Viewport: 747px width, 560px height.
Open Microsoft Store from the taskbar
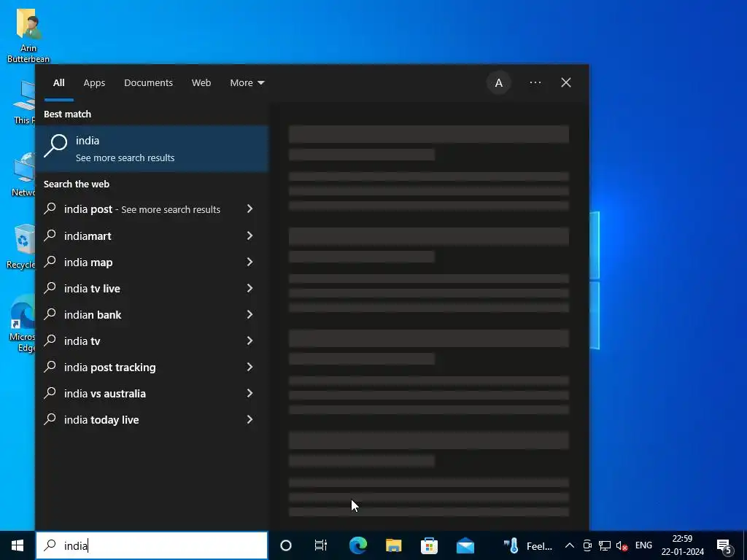coord(429,545)
